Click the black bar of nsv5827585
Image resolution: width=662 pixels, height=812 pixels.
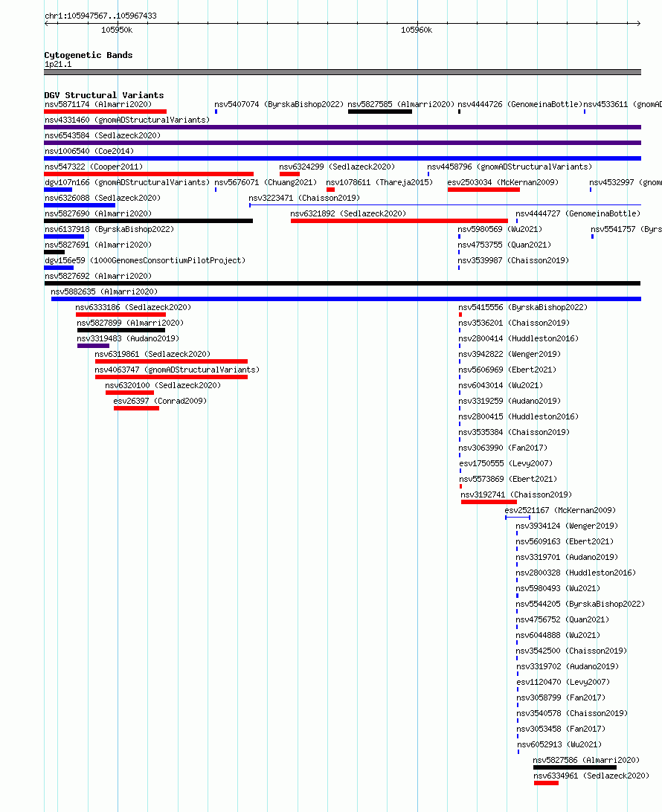[380, 112]
